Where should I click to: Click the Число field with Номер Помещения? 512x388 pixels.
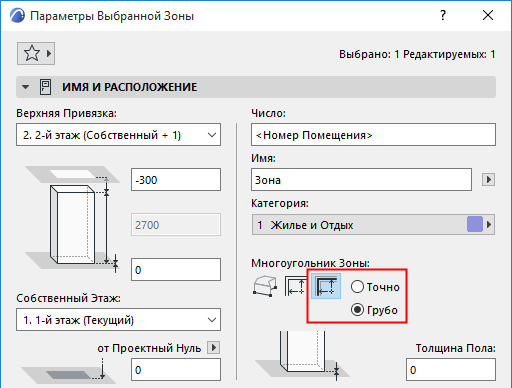click(x=373, y=135)
